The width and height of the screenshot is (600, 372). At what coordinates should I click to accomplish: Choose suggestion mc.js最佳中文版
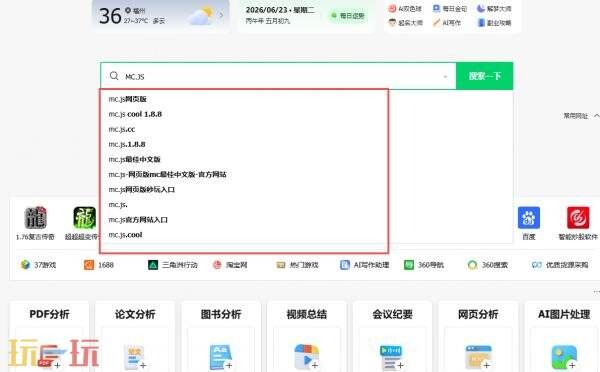tap(134, 159)
